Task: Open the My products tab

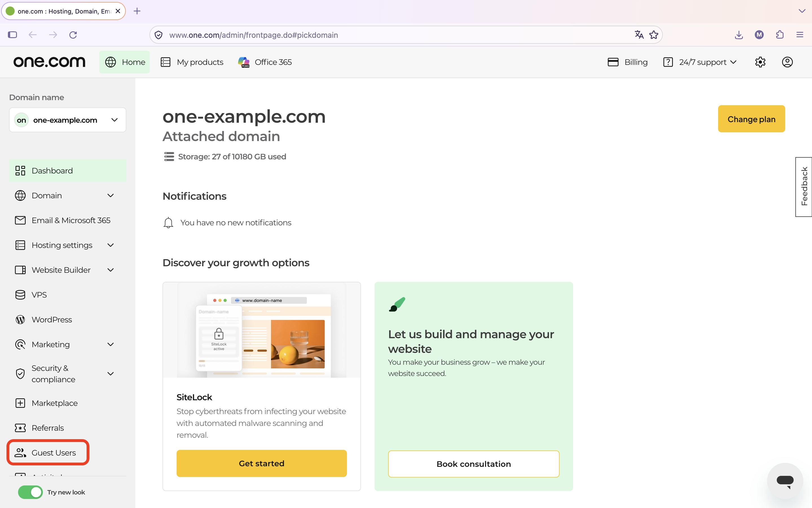Action: coord(192,62)
